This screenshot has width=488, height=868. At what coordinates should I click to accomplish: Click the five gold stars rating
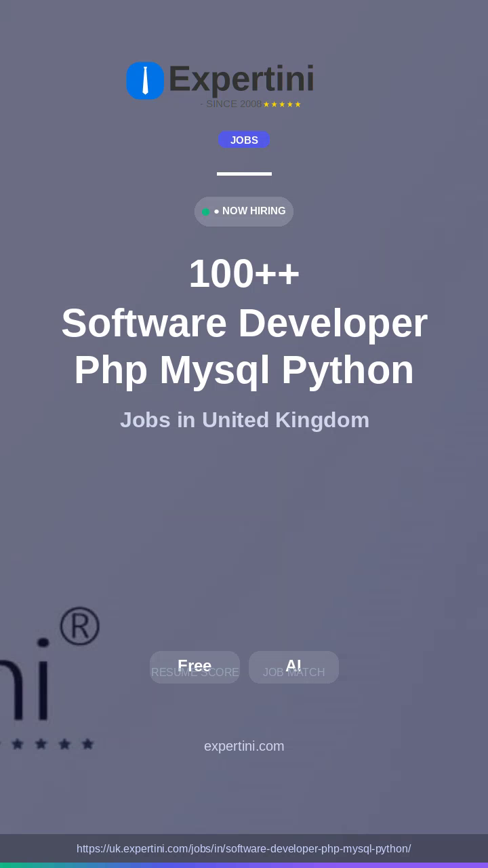point(282,104)
